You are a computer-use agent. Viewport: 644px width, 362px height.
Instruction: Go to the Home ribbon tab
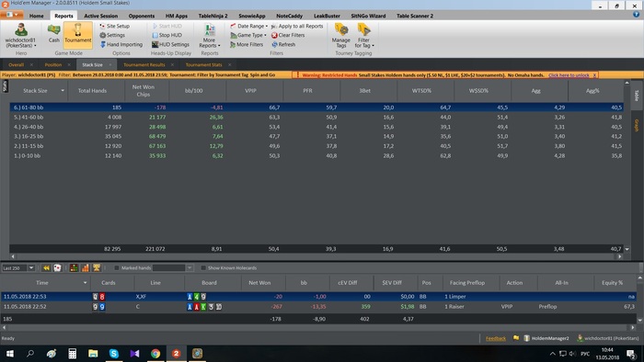pyautogui.click(x=36, y=16)
